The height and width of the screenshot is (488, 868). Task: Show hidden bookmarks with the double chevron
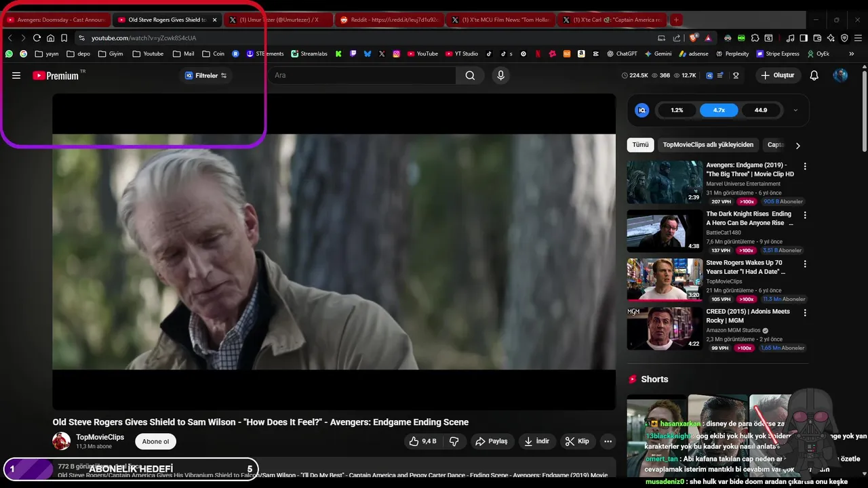[852, 54]
